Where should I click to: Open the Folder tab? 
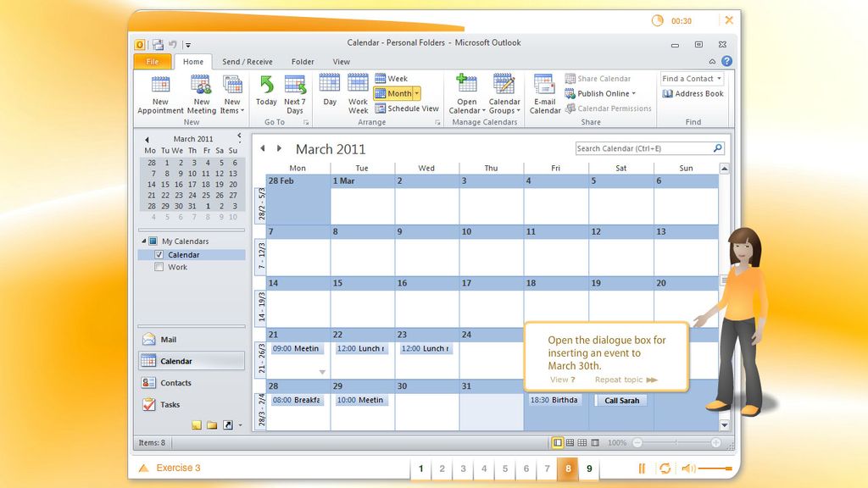pyautogui.click(x=303, y=61)
